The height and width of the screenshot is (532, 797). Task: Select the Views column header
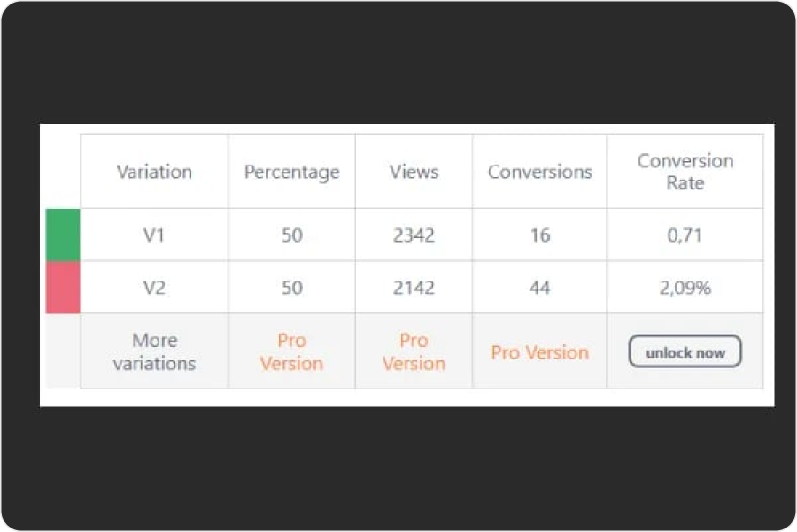413,172
